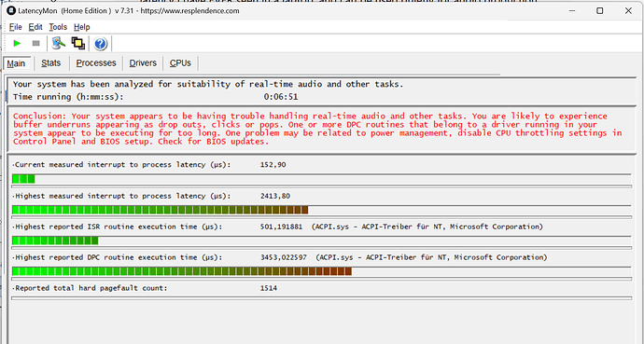Viewport: 644px width, 344px height.
Task: Stop monitoring with the grey stop icon
Action: (36, 43)
